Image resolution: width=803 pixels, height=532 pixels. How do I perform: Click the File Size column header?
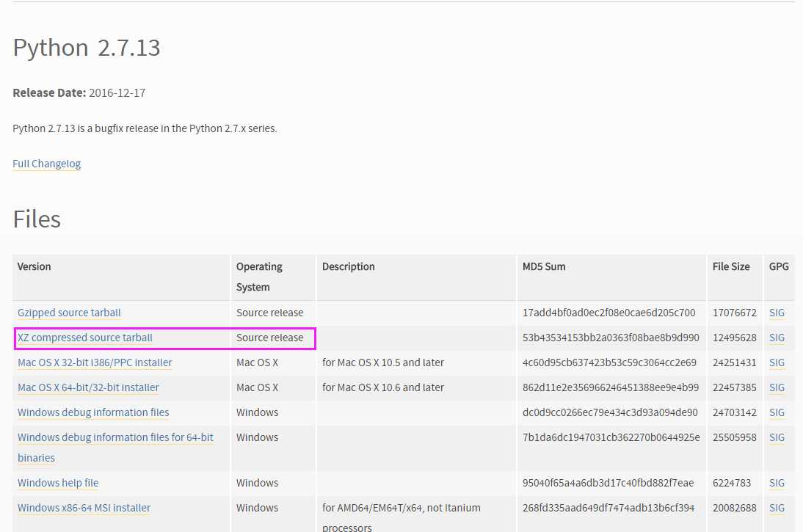[x=731, y=267]
